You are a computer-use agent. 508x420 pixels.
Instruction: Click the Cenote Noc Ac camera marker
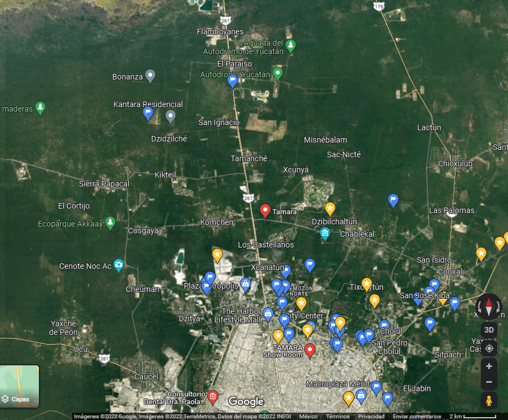point(118,265)
